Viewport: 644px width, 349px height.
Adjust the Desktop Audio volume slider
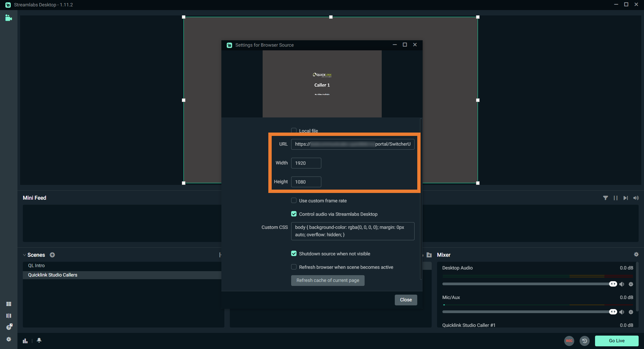click(613, 284)
